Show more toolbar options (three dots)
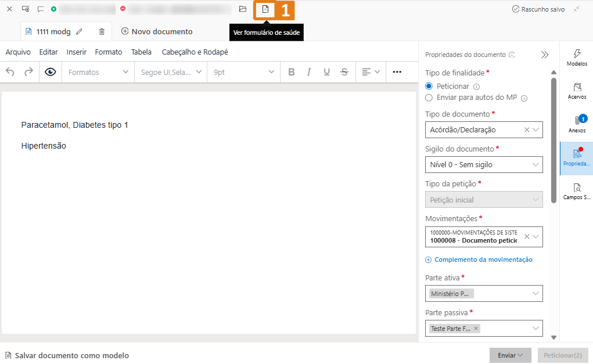 (x=397, y=72)
